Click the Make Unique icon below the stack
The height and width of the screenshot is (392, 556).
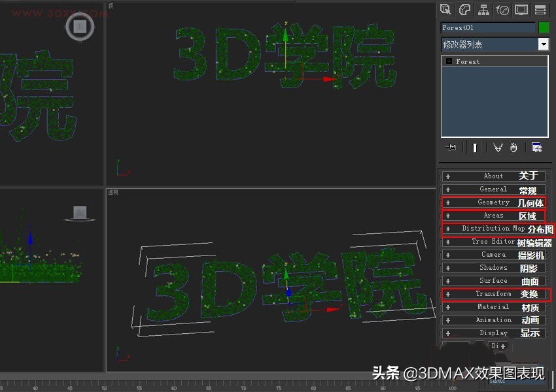[x=496, y=148]
